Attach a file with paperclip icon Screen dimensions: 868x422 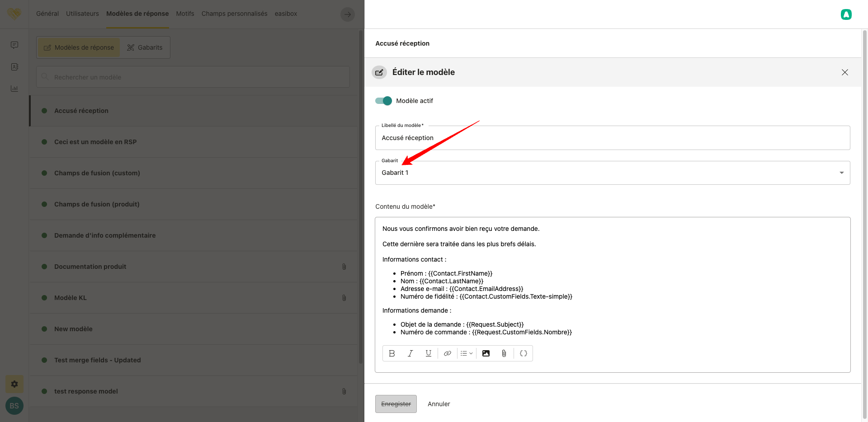(504, 353)
